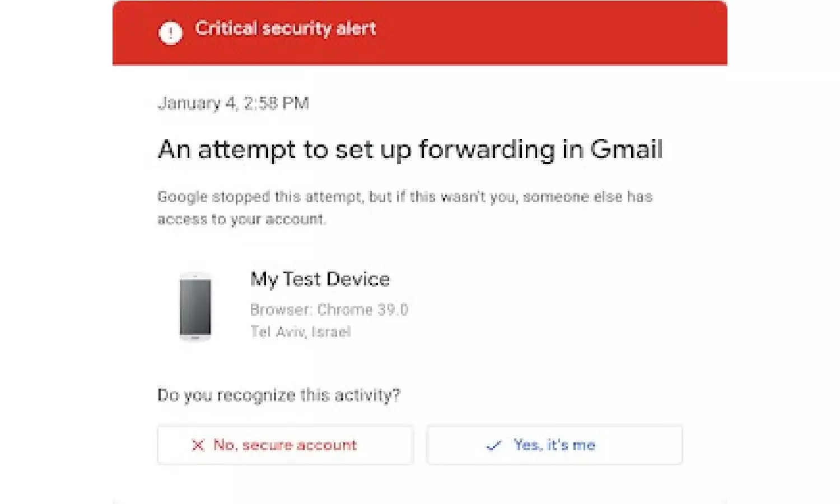Click the "My Test Device" device name
This screenshot has height=504, width=840.
[x=320, y=279]
